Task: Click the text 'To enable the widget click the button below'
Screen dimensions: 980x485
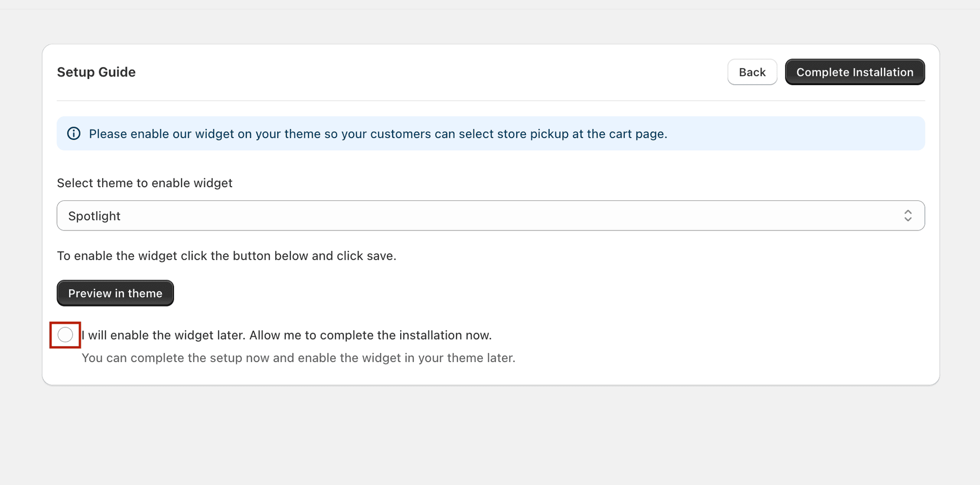Action: coord(227,256)
